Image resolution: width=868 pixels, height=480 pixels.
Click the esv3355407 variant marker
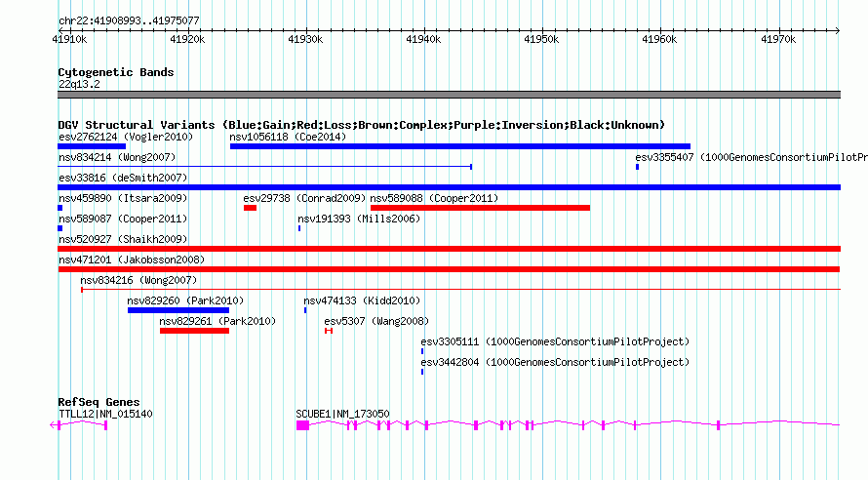click(637, 167)
